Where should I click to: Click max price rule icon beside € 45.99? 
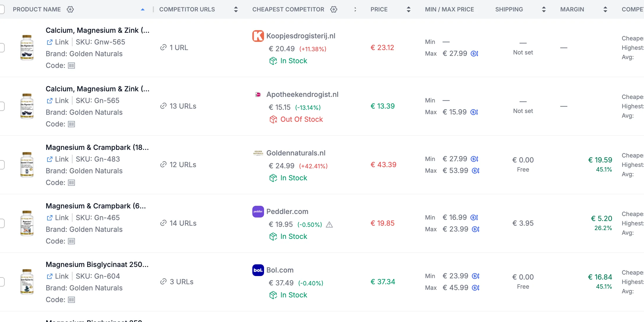(476, 288)
